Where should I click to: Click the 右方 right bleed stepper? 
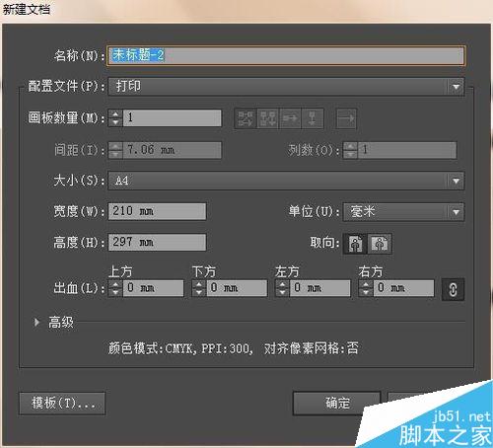point(366,288)
